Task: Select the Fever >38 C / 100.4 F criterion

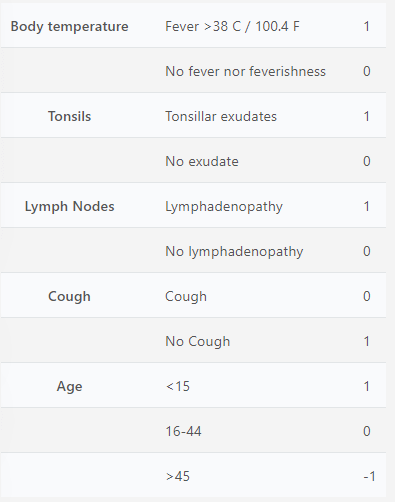Action: (232, 26)
